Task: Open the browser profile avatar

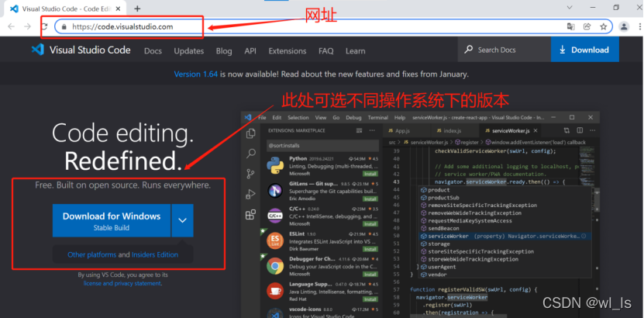Action: pos(625,26)
